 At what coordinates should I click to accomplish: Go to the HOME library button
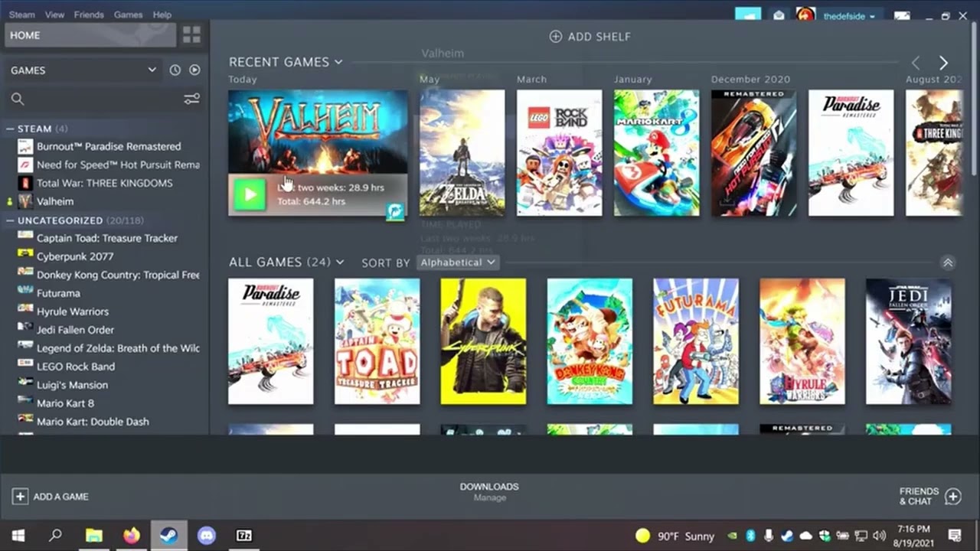click(90, 35)
